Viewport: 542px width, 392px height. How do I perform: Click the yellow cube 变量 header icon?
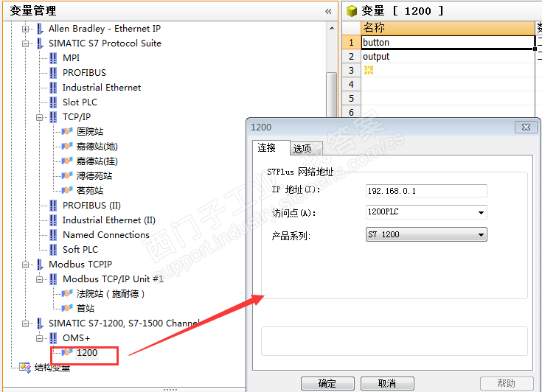point(352,11)
